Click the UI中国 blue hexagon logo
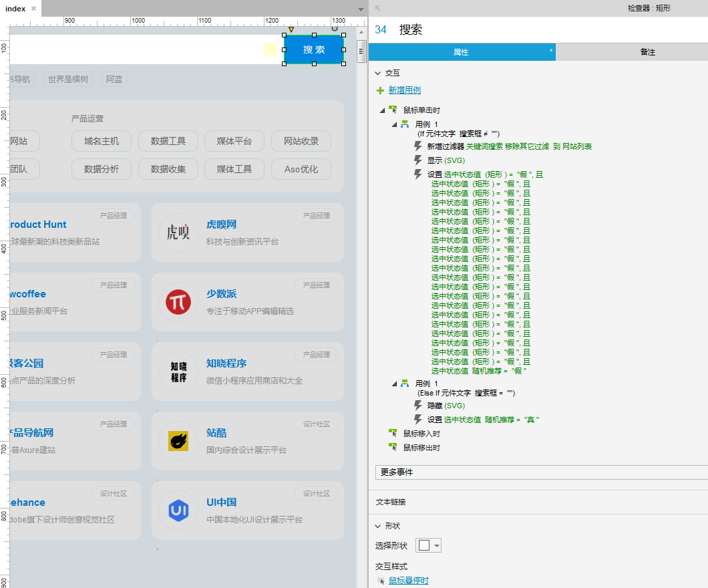Screen dimensions: 708x588 click(178, 510)
